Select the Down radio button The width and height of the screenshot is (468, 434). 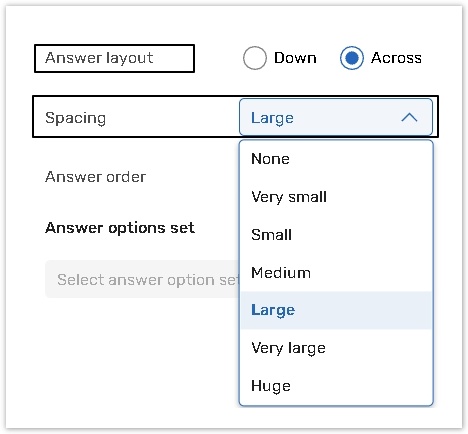coord(255,58)
